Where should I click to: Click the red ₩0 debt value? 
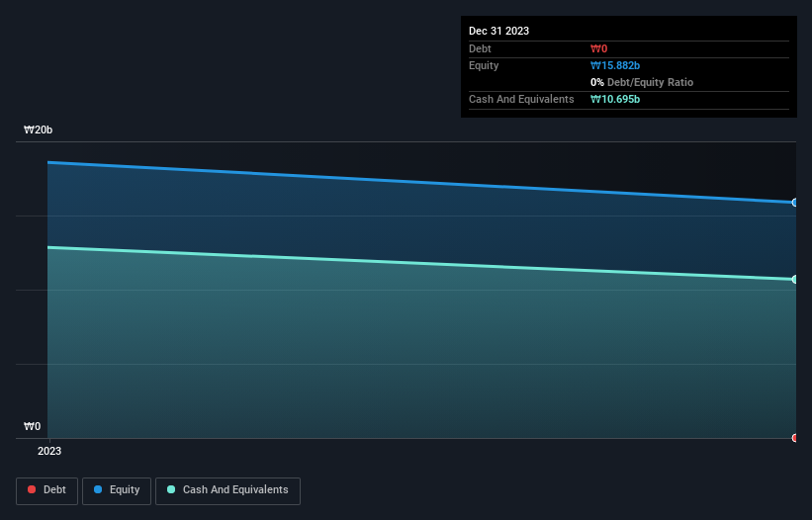(x=598, y=48)
